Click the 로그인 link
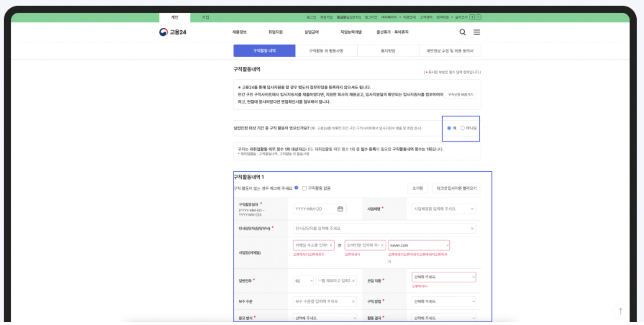The width and height of the screenshot is (644, 325). point(311,17)
